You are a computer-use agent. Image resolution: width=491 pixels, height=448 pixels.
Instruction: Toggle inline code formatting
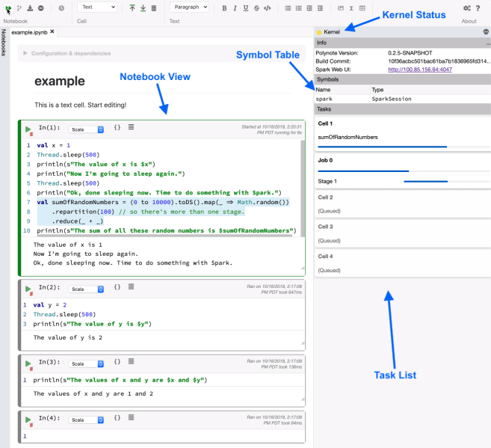pyautogui.click(x=267, y=8)
